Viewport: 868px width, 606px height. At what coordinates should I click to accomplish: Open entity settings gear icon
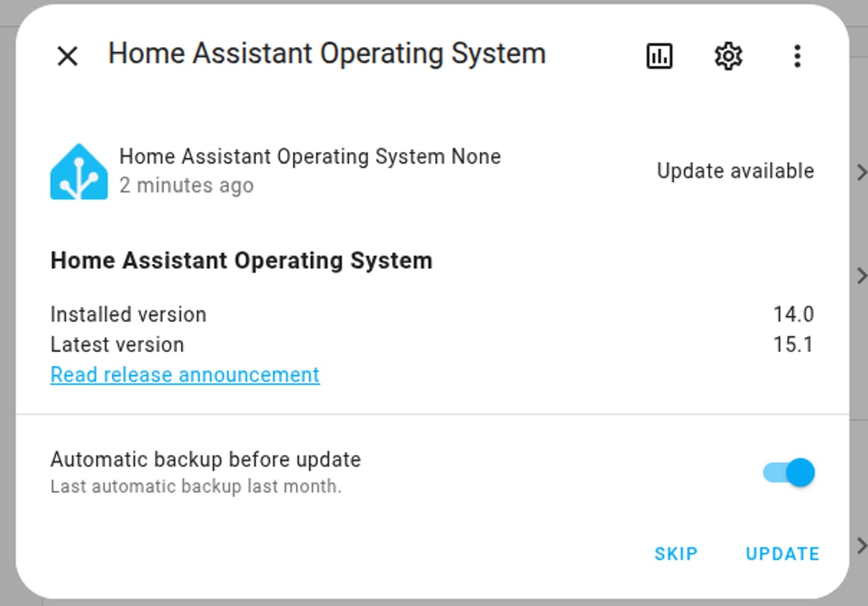pos(728,56)
